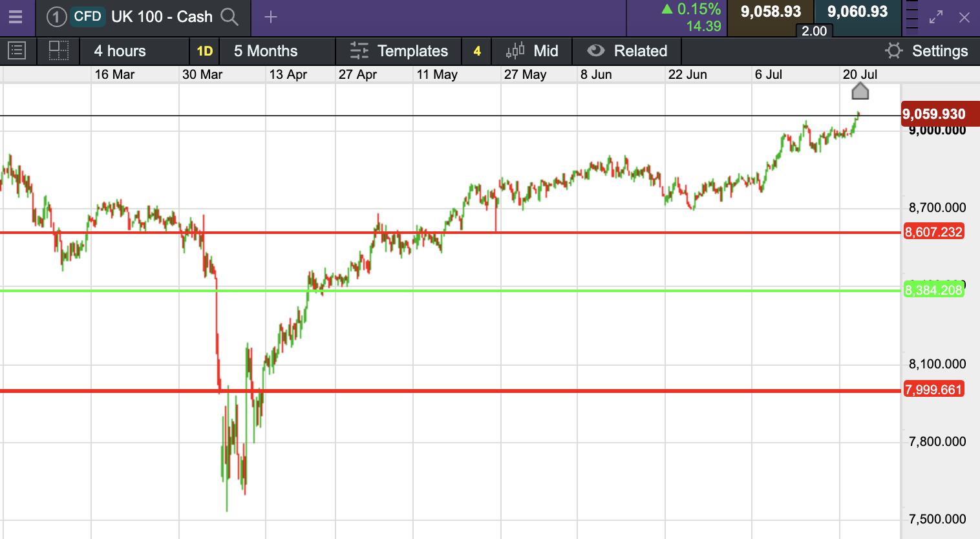Click the 7,500.000 price axis label
This screenshot has width=980, height=539.
[937, 519]
